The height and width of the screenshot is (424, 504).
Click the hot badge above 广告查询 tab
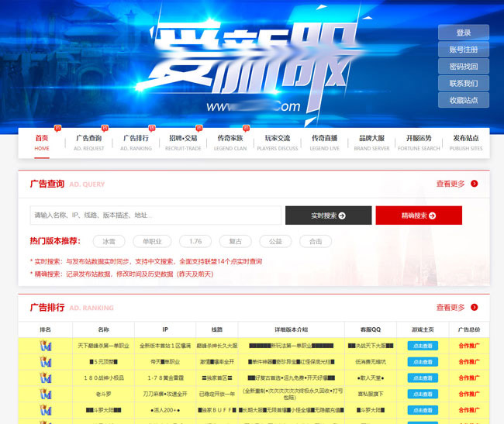point(105,129)
